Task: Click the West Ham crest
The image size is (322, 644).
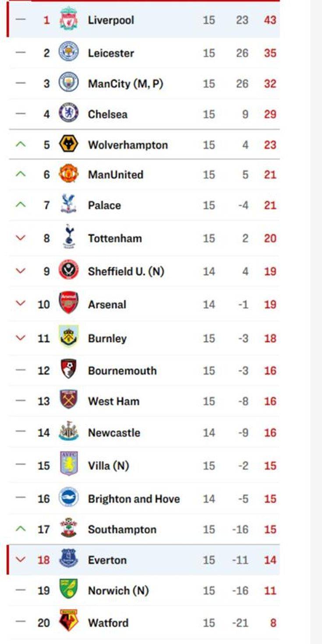Action: point(69,400)
